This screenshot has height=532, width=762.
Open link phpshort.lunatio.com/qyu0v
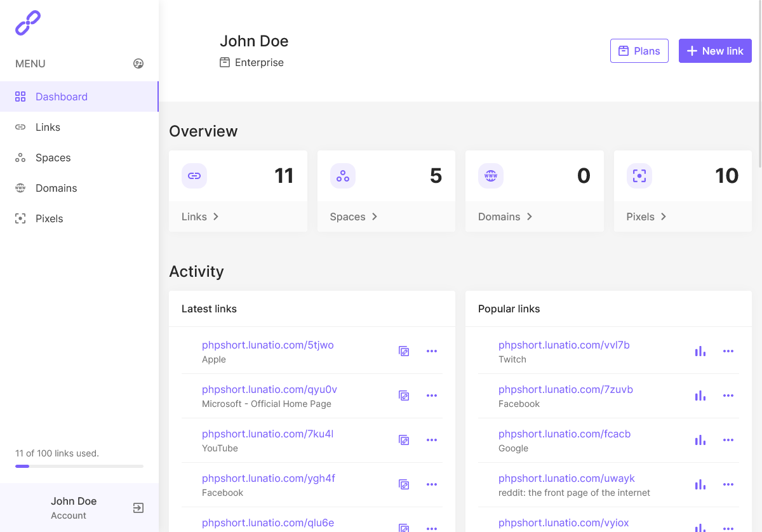(x=269, y=389)
